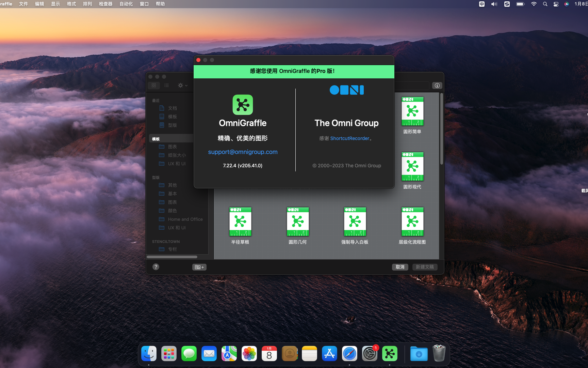Click the sidebar horizontal scrollbar
The width and height of the screenshot is (588, 368).
pyautogui.click(x=172, y=257)
